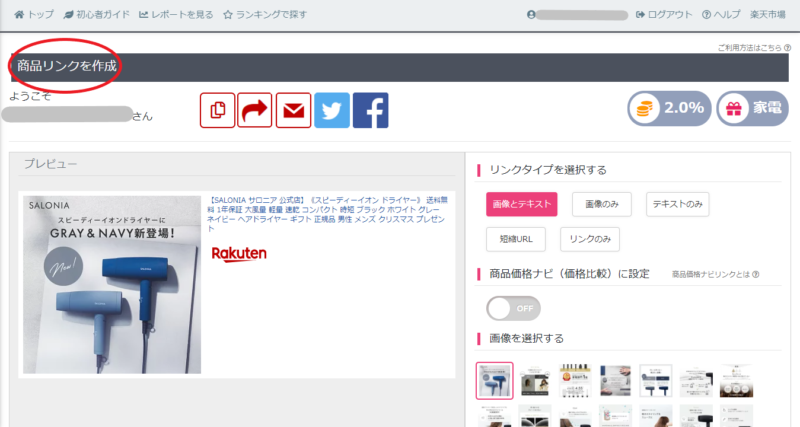Select the 画像とテキスト link type
This screenshot has height=427, width=800.
coord(521,204)
